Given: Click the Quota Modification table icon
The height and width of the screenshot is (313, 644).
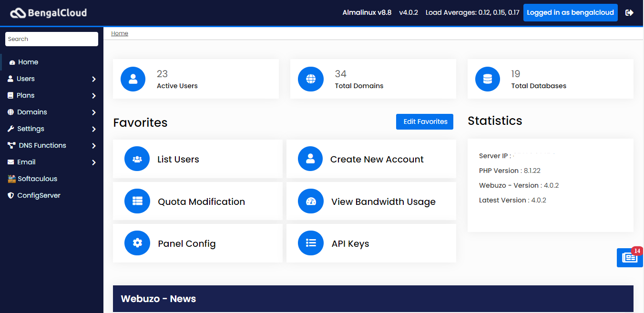Looking at the screenshot, I should coord(137,202).
